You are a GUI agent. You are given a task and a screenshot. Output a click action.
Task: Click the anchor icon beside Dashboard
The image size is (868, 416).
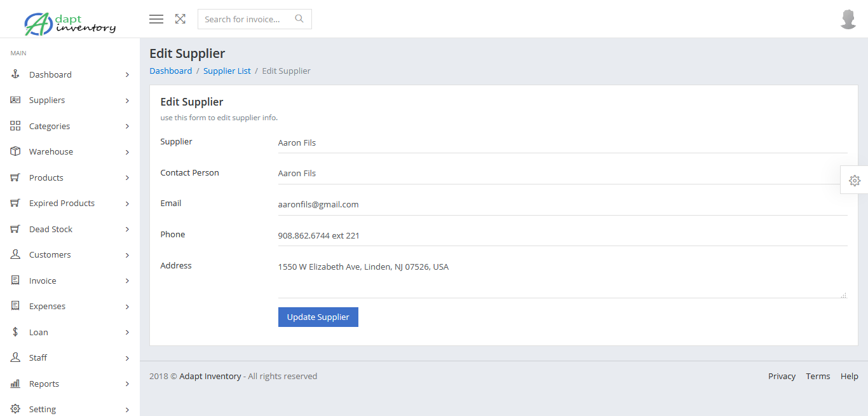[15, 74]
